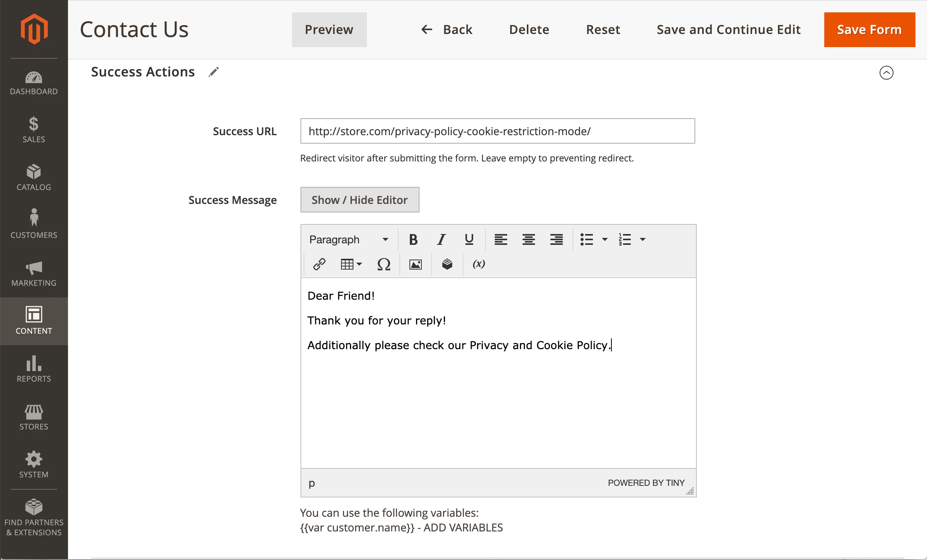Click the insert image icon
The height and width of the screenshot is (560, 927).
pyautogui.click(x=415, y=264)
